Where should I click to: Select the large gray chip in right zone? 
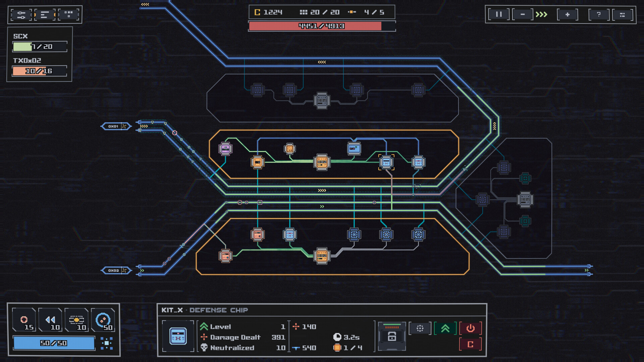pos(525,200)
